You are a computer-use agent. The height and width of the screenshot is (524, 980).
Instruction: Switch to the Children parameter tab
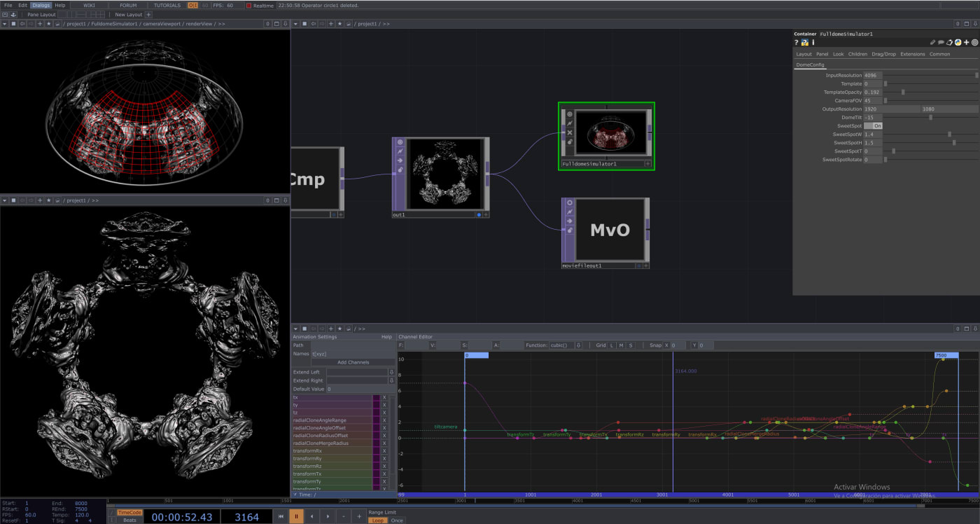tap(857, 54)
